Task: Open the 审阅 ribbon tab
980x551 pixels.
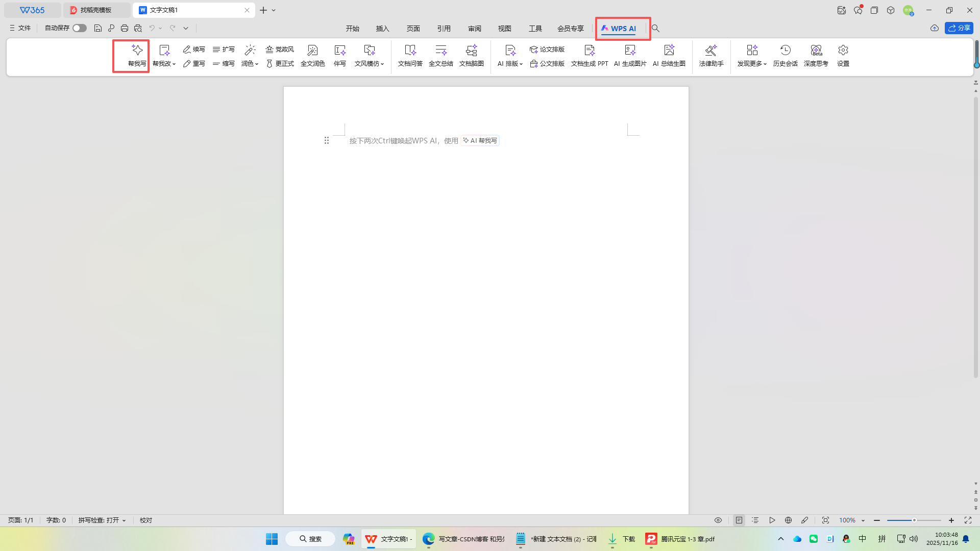Action: click(474, 29)
